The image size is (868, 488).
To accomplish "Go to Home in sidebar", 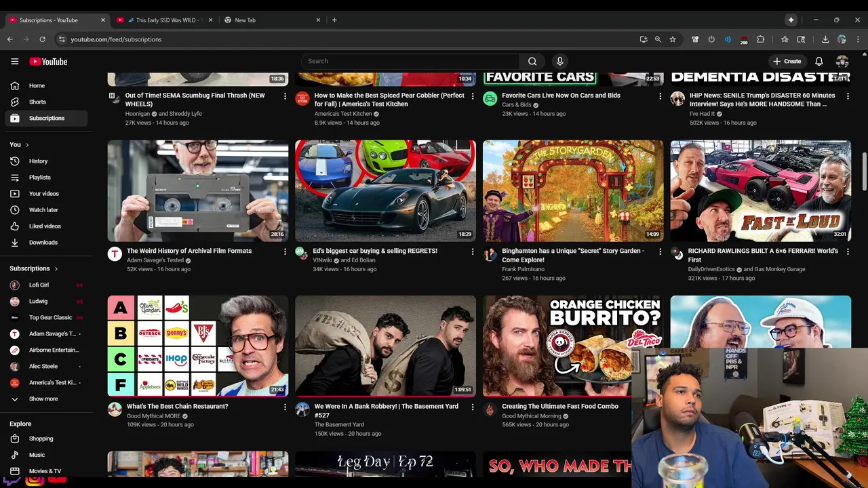I will pyautogui.click(x=46, y=85).
